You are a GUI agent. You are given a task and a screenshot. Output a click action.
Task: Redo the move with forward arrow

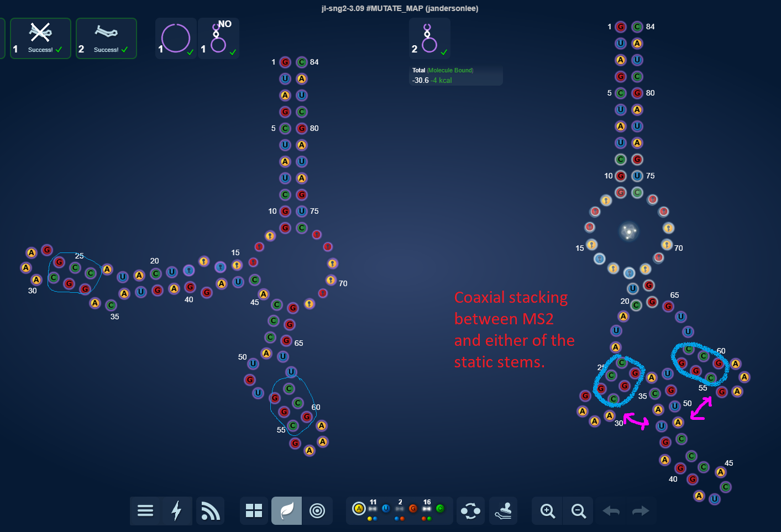click(641, 510)
